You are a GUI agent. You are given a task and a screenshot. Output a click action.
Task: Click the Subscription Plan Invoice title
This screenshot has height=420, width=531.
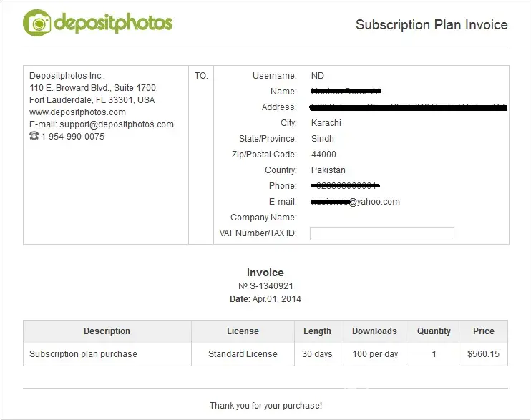coord(432,25)
